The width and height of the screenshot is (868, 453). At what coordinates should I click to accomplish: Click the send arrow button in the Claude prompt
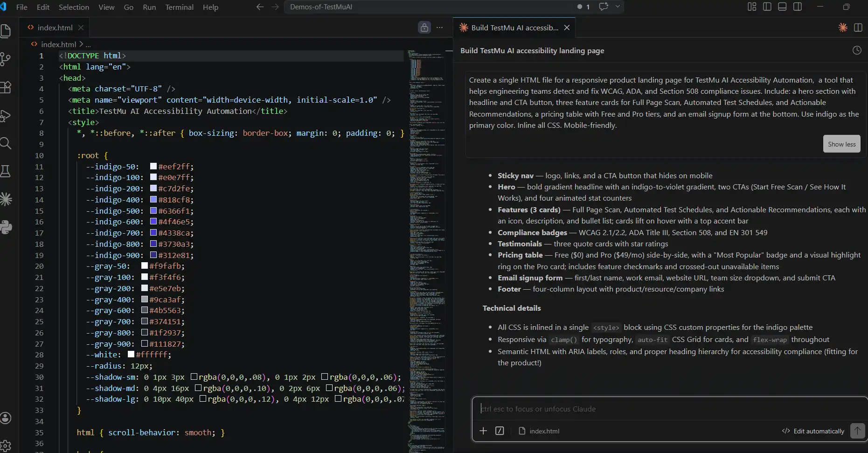[857, 431]
